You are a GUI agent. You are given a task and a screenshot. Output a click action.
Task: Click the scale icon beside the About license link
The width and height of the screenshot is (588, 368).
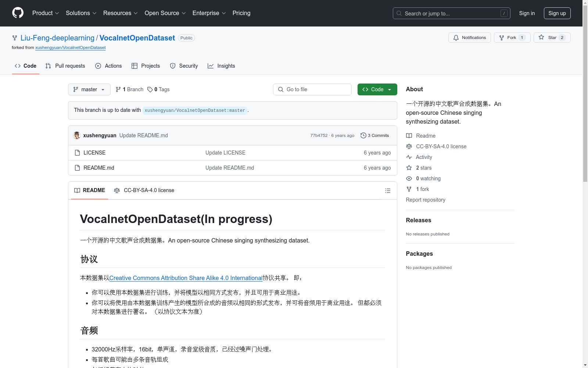[409, 146]
